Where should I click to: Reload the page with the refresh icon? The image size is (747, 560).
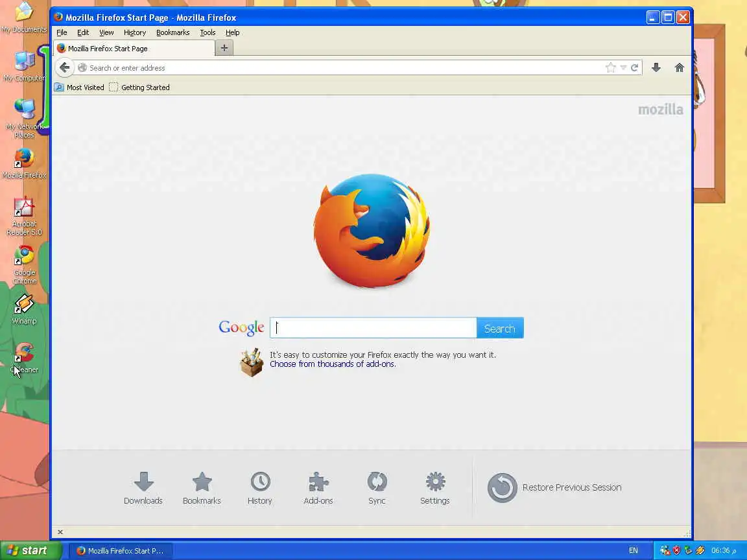pyautogui.click(x=635, y=67)
